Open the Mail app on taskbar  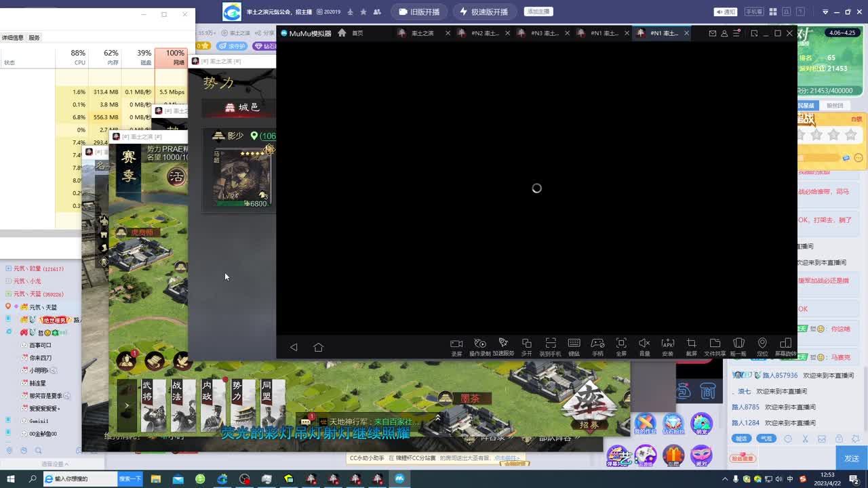click(178, 479)
